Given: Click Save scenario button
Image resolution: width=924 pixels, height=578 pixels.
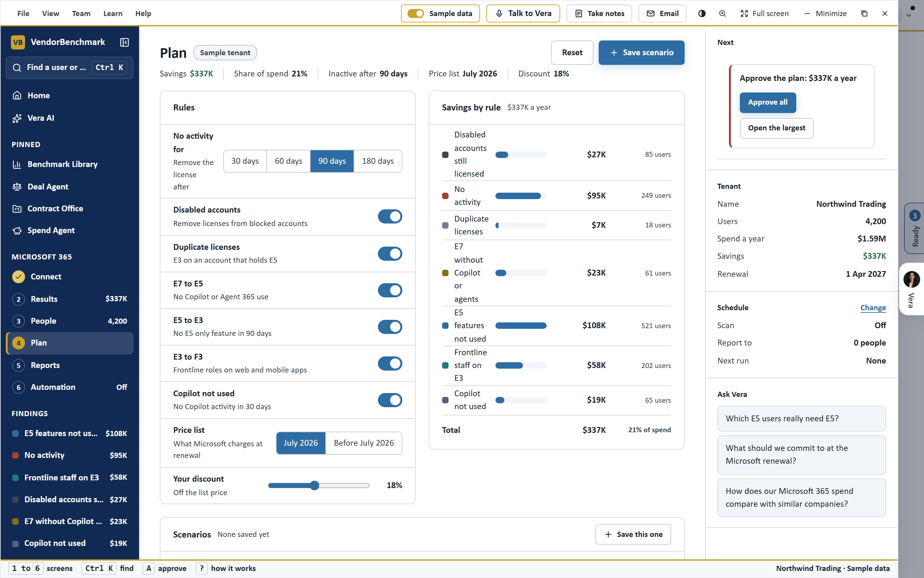Looking at the screenshot, I should pyautogui.click(x=641, y=52).
